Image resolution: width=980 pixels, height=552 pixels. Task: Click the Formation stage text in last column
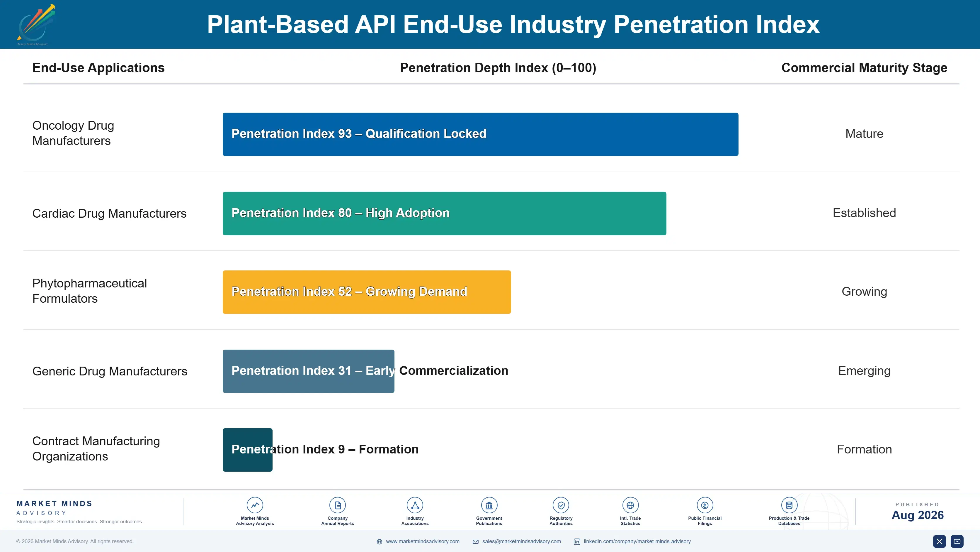click(864, 449)
